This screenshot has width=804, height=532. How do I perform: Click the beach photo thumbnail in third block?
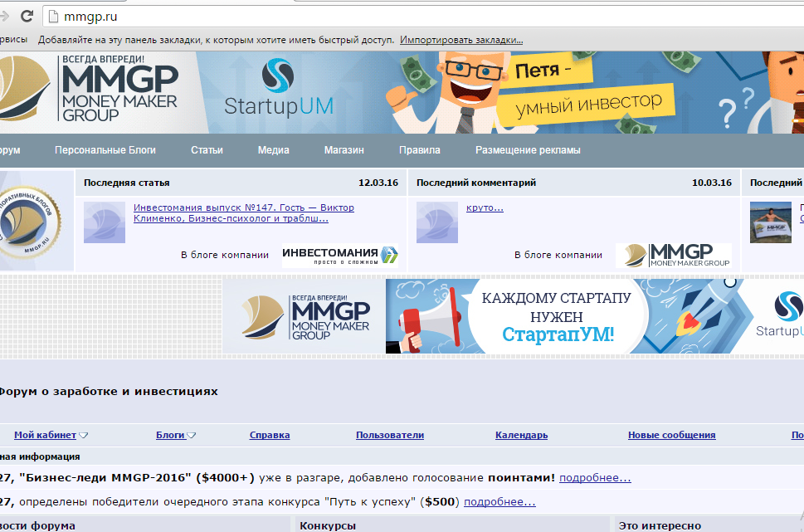pyautogui.click(x=771, y=222)
